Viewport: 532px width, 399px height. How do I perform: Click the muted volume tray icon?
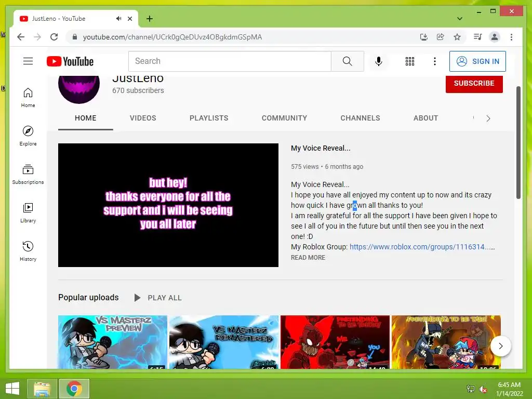[483, 389]
